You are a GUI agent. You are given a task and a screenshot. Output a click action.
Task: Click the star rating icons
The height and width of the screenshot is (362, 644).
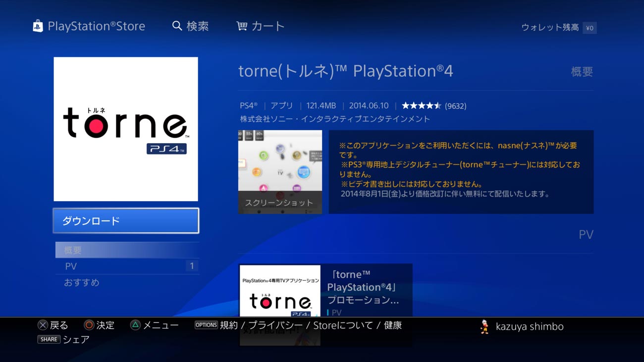coord(421,105)
